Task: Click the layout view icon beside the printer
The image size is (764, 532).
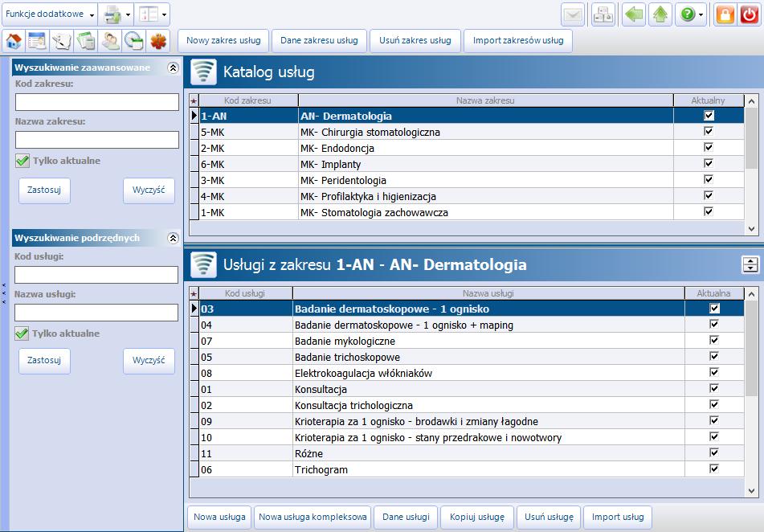Action: [x=149, y=14]
